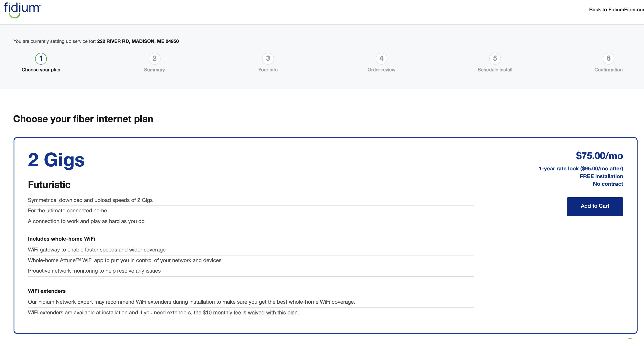Select step 2 circle Summary
This screenshot has width=644, height=339.
click(x=155, y=58)
